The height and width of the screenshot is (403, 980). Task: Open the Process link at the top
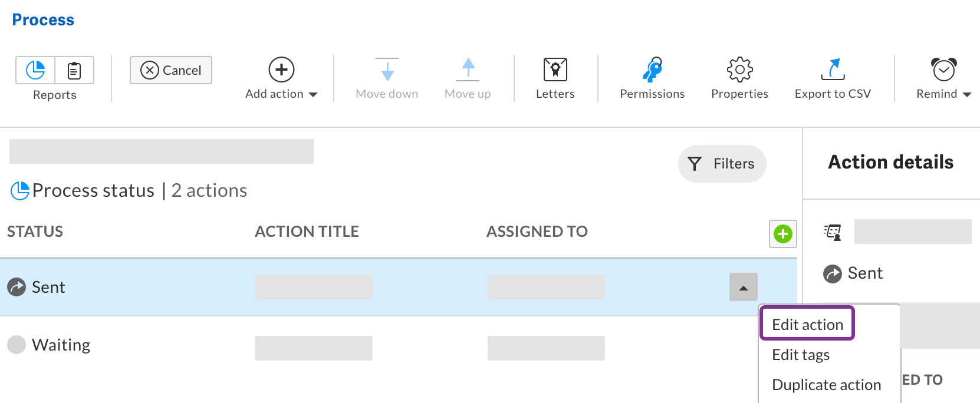coord(42,19)
